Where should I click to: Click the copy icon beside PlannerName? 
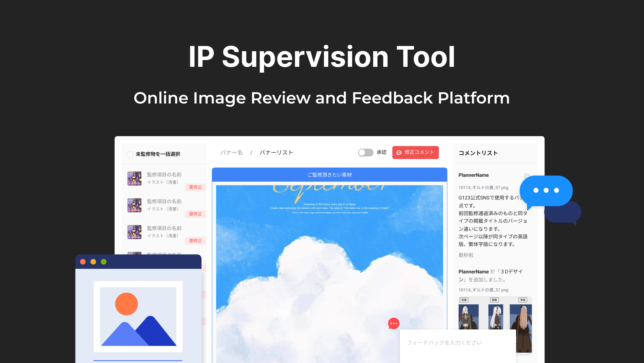click(x=526, y=176)
